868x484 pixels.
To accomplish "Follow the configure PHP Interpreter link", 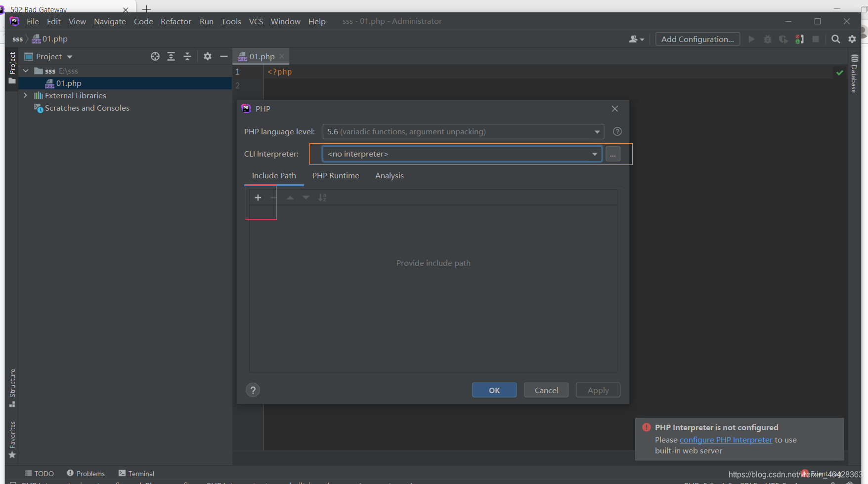I will click(x=726, y=440).
